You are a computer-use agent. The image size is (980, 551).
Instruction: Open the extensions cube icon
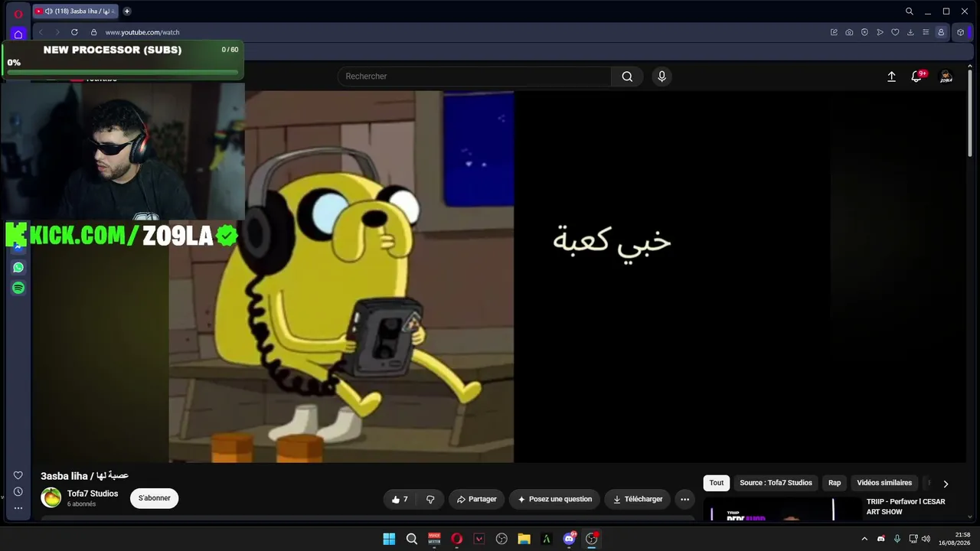961,32
